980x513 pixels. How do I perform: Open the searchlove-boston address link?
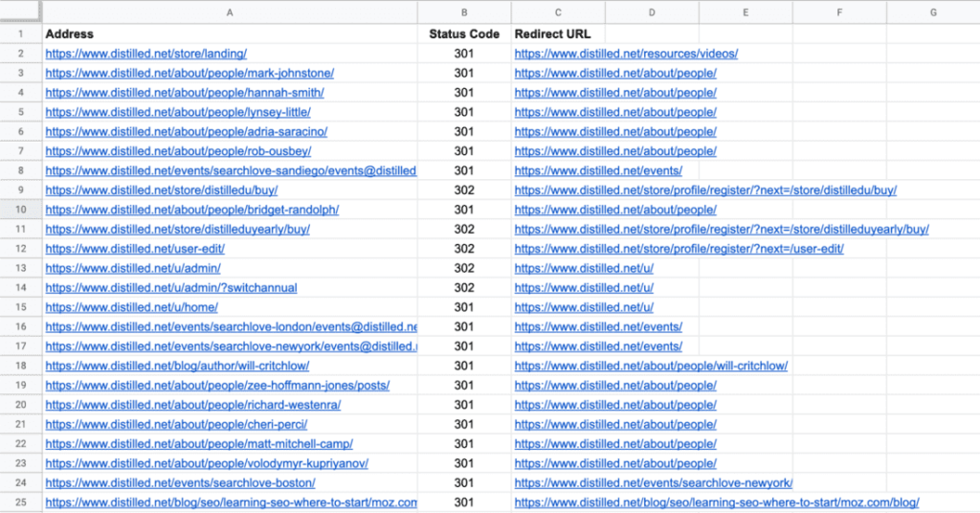point(180,482)
